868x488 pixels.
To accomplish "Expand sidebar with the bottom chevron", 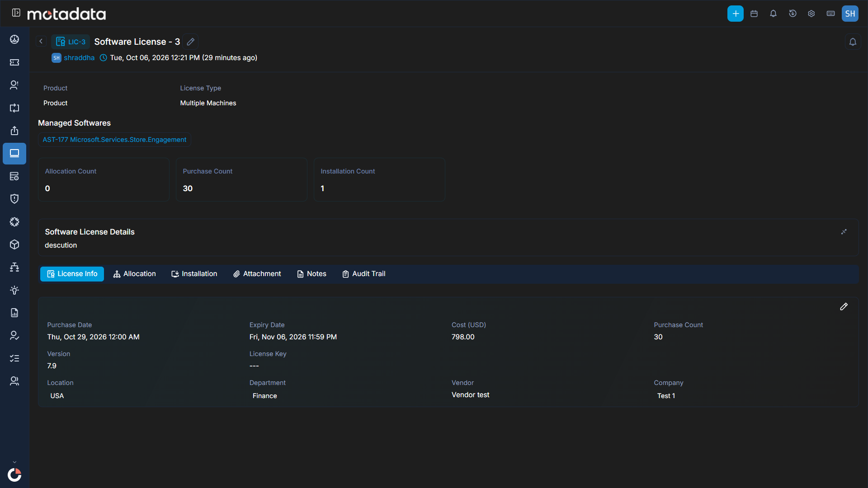I will coord(14,462).
